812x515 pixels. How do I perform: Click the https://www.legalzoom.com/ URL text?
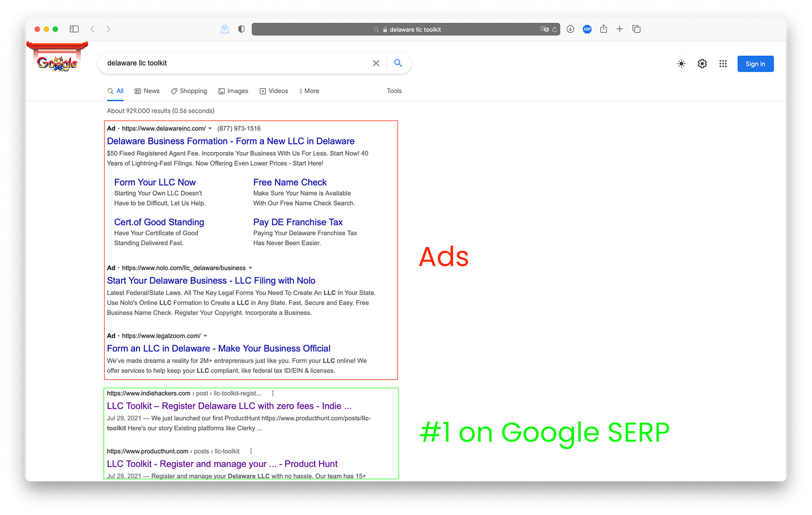[x=161, y=336]
